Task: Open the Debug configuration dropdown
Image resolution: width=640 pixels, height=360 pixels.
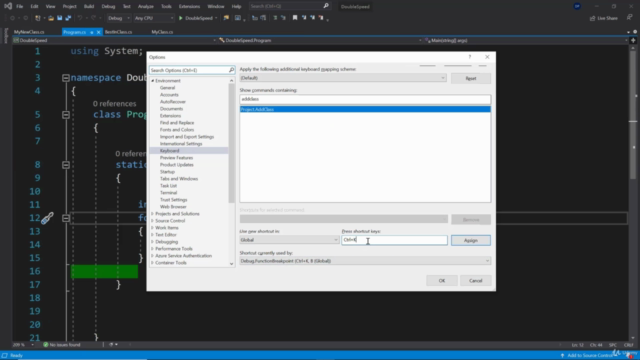Action: [118, 18]
